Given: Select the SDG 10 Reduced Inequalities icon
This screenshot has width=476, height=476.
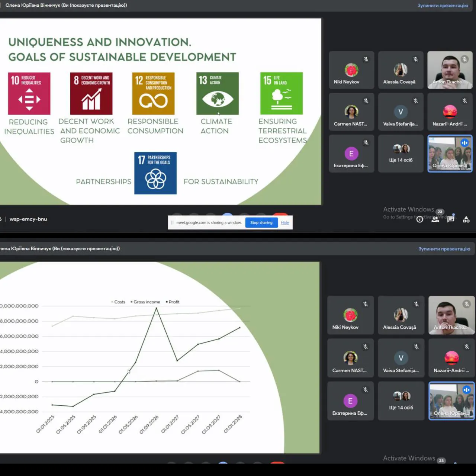Looking at the screenshot, I should tap(29, 93).
